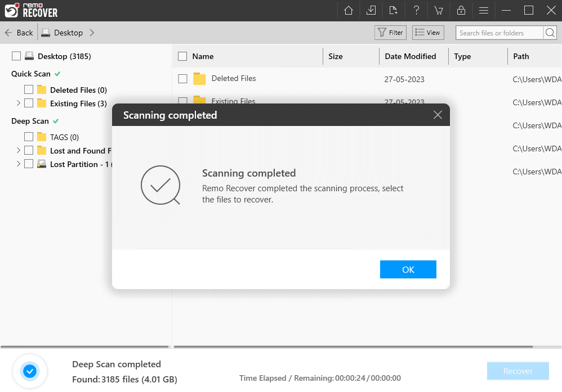Viewport: 562px width, 392px height.
Task: Click the Existing Files (3) tree label
Action: [78, 103]
